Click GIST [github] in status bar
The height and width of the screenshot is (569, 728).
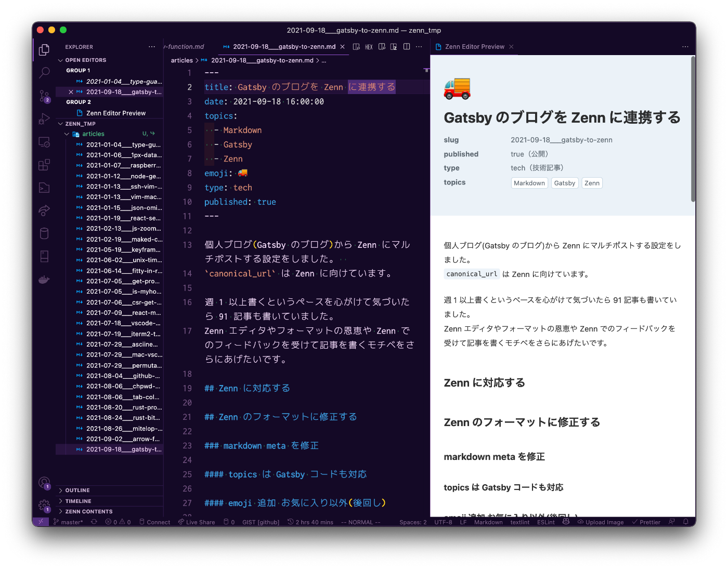(x=261, y=522)
